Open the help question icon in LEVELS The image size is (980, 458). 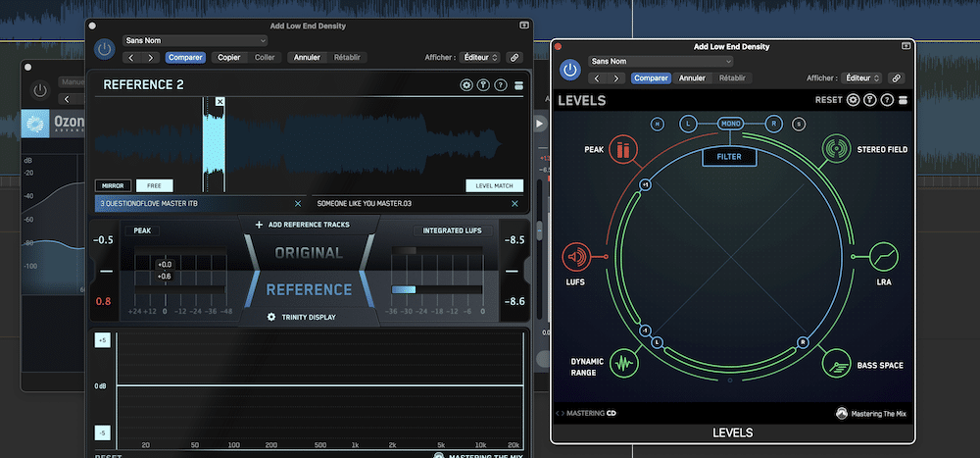887,100
